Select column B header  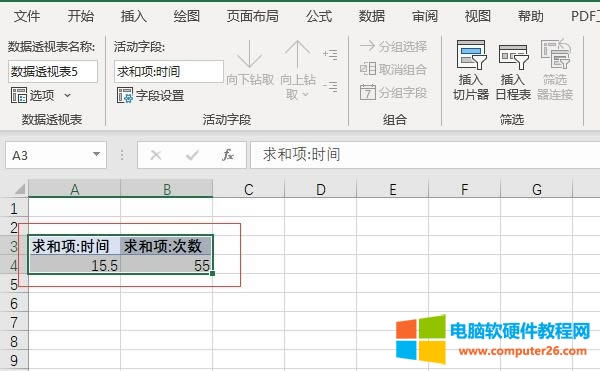(x=167, y=189)
